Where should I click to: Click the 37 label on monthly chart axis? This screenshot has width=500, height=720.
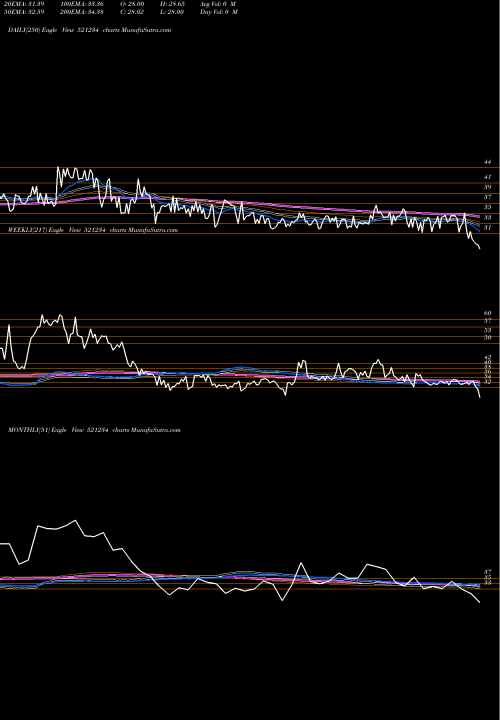[x=487, y=572]
